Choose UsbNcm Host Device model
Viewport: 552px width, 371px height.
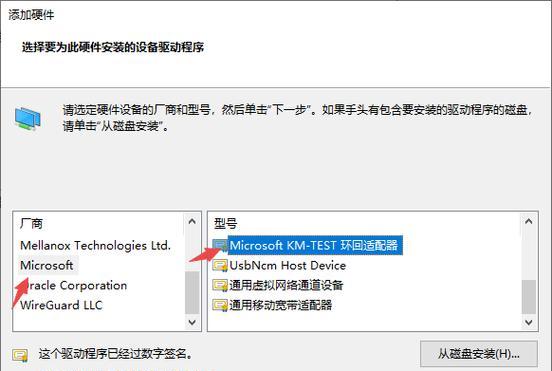[x=288, y=265]
